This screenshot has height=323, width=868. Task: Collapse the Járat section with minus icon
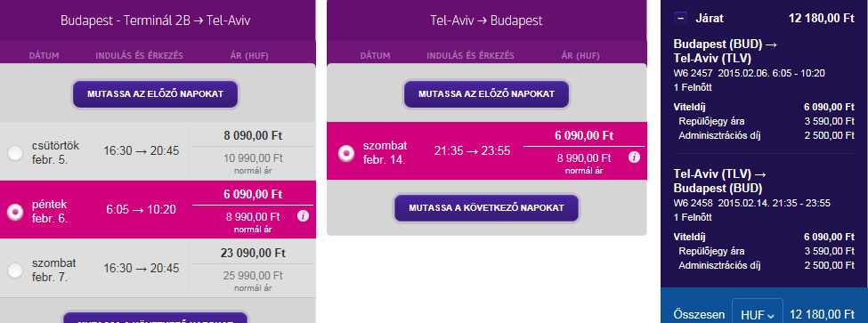point(681,19)
